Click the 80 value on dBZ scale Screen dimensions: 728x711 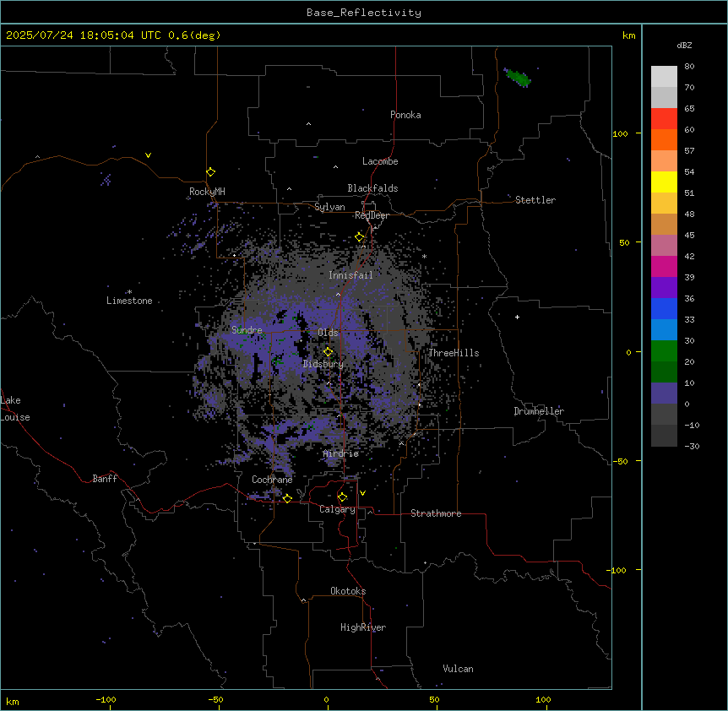point(689,67)
